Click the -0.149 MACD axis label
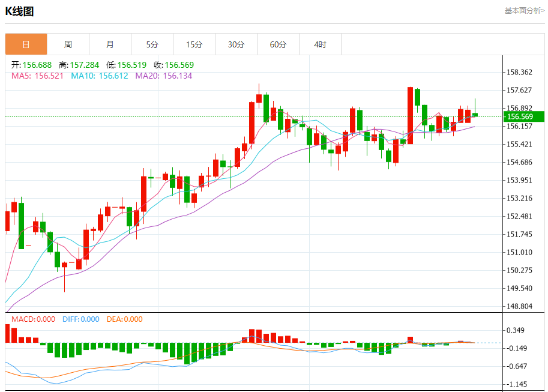 pyautogui.click(x=517, y=348)
